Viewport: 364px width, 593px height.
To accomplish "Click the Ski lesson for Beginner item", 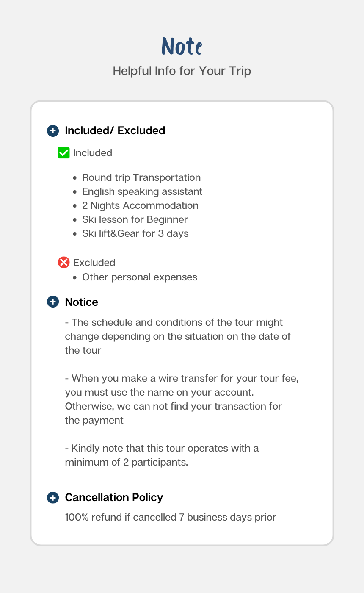I will [x=135, y=219].
